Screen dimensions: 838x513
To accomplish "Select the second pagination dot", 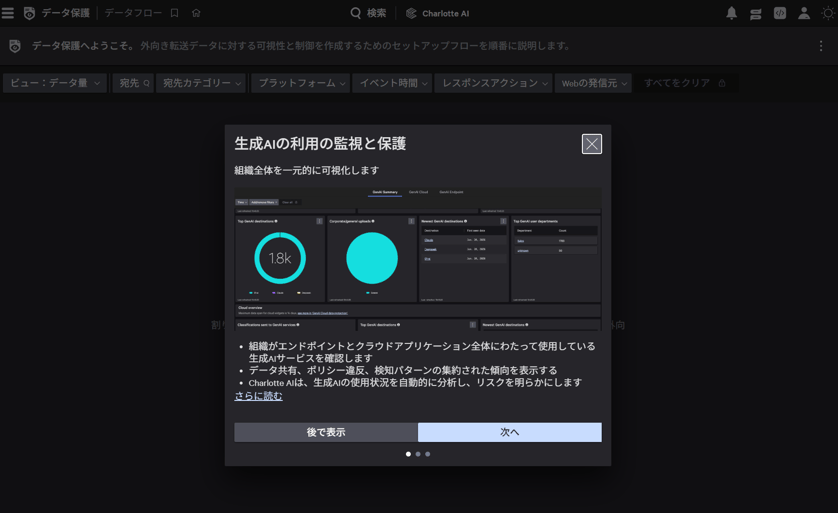I will click(x=418, y=454).
